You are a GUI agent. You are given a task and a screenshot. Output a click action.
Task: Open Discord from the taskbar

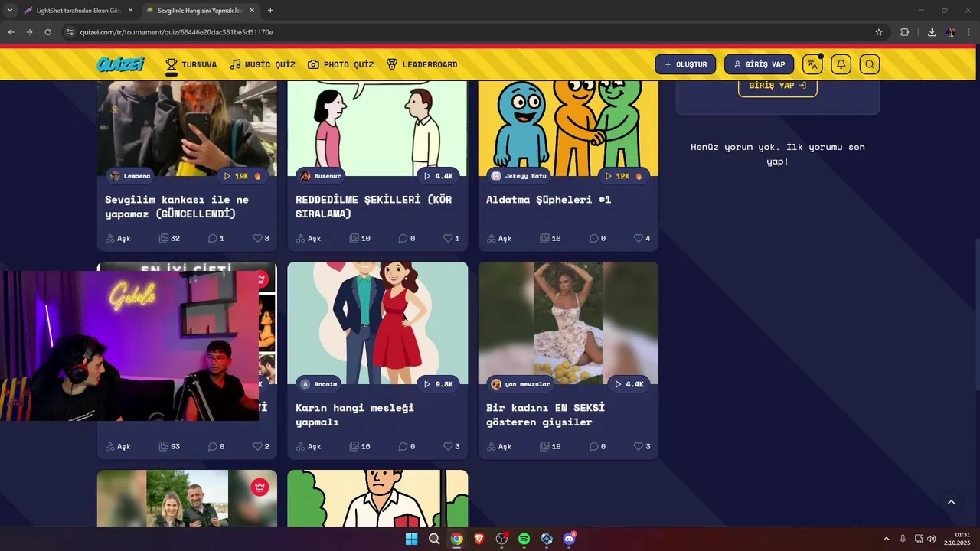569,539
